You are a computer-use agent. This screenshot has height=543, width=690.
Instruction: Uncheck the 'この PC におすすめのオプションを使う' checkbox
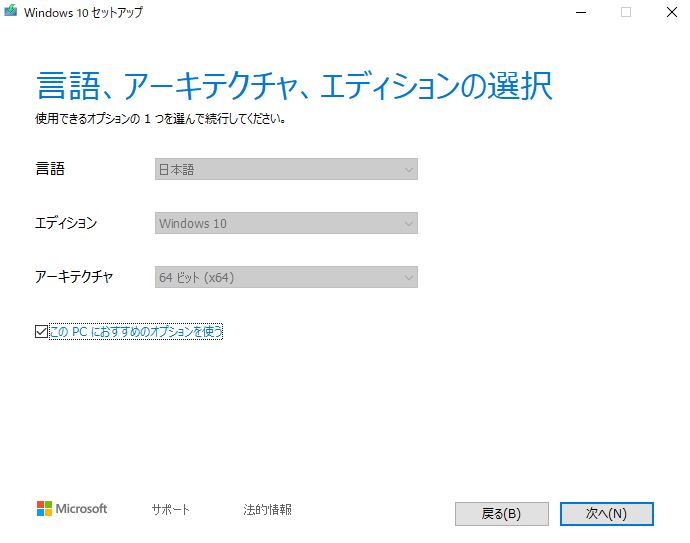click(41, 332)
